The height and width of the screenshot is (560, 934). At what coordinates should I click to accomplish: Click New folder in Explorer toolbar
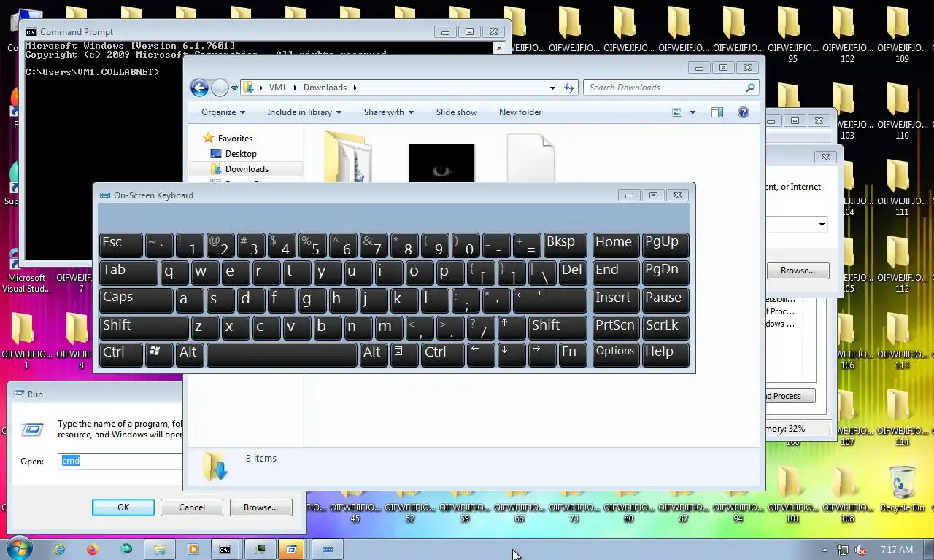coord(520,112)
